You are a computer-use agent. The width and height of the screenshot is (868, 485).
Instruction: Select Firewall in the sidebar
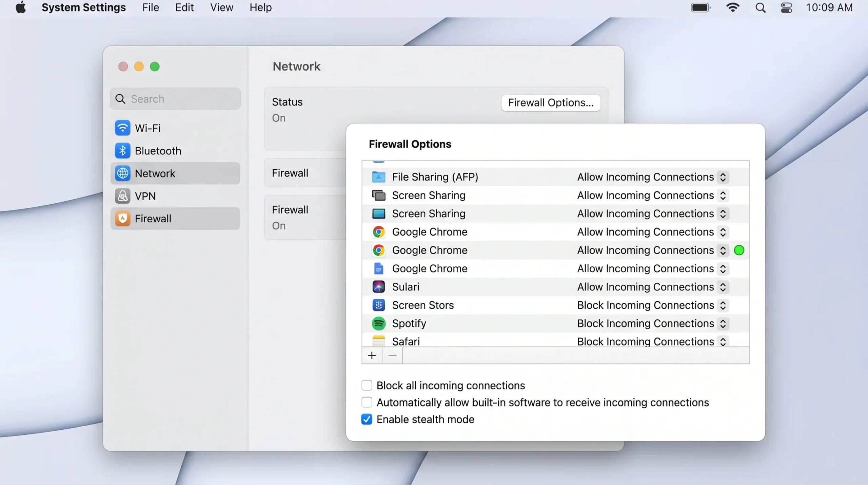(175, 219)
